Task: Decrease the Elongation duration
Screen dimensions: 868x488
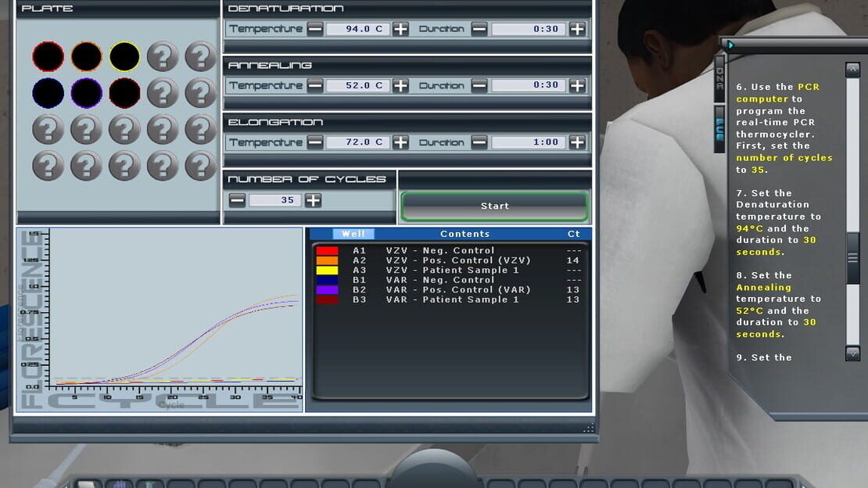Action: 479,142
